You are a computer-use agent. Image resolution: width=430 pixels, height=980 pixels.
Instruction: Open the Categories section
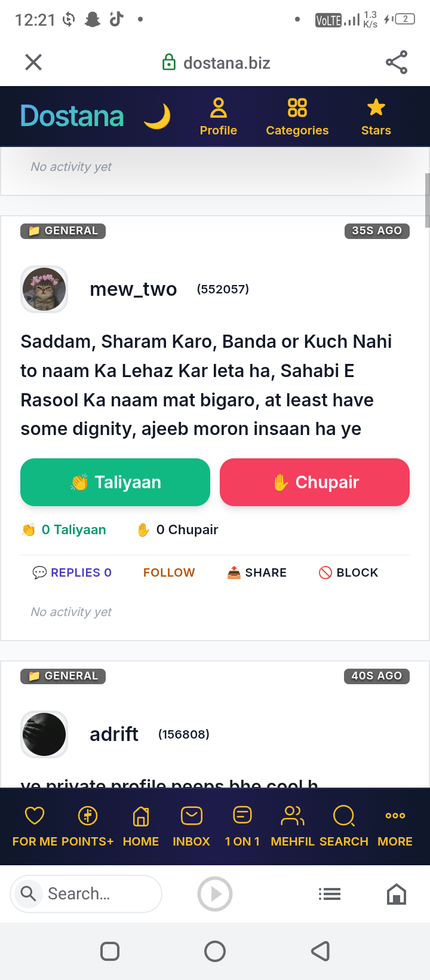click(x=297, y=117)
